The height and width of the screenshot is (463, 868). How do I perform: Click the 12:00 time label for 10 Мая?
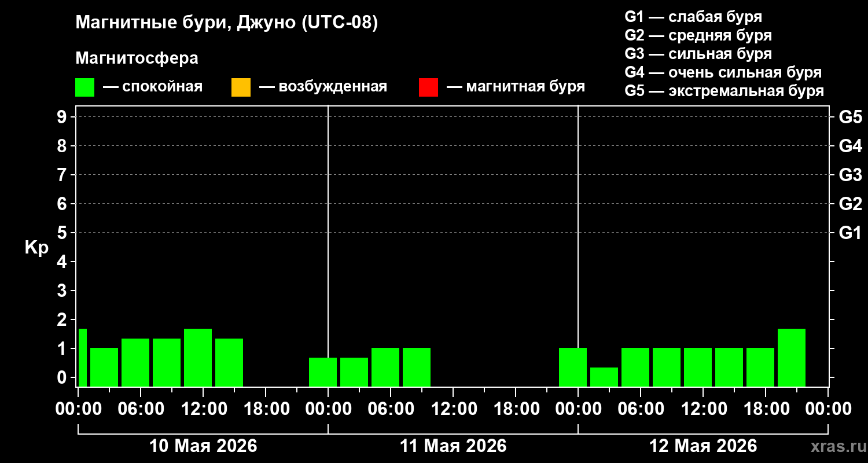coord(203,409)
